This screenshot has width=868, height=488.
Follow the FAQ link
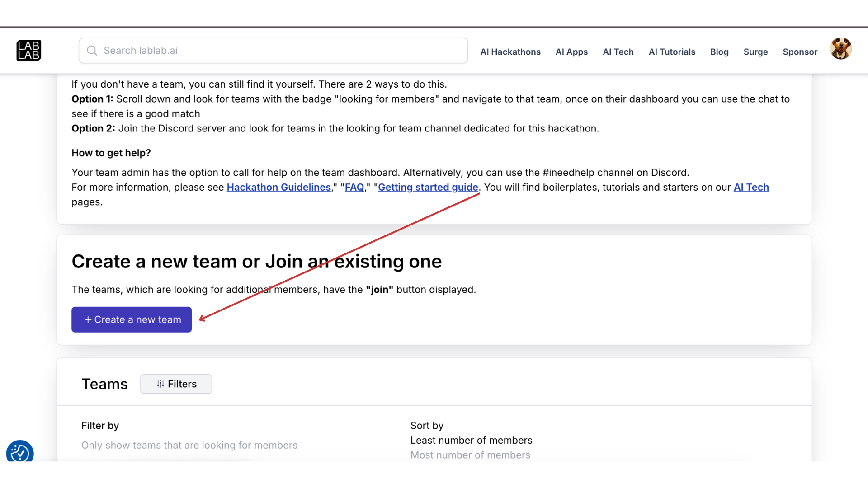click(x=354, y=187)
